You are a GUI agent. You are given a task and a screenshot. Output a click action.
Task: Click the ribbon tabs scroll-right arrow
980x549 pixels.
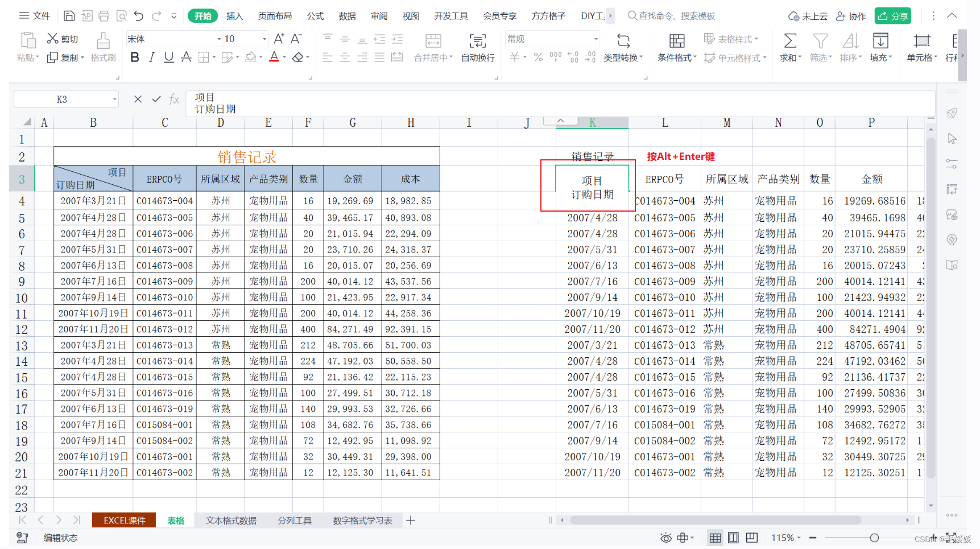610,15
